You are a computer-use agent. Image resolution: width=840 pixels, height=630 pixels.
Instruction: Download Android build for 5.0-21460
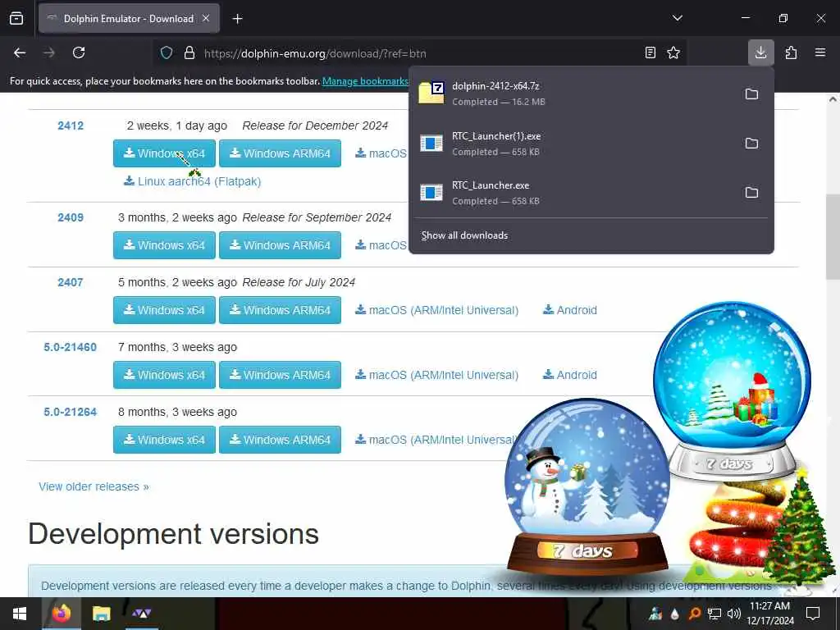point(570,375)
